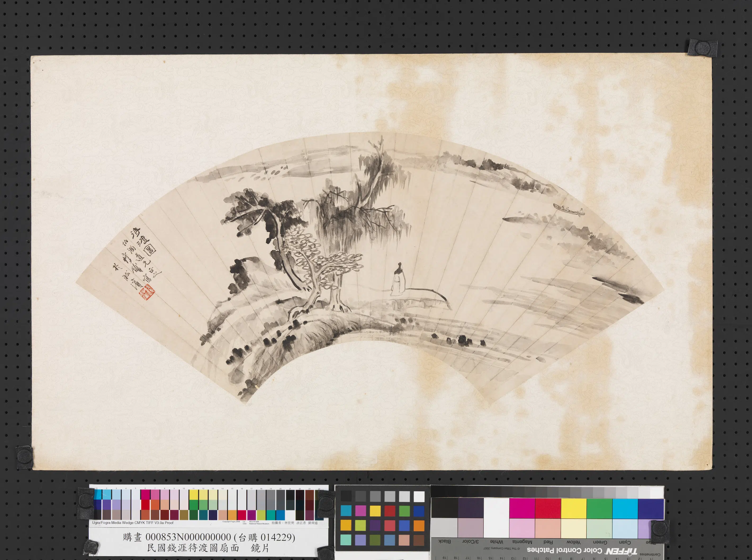Click the 'Copyright Fogra 2008' text
The image size is (752, 560).
click(x=231, y=521)
